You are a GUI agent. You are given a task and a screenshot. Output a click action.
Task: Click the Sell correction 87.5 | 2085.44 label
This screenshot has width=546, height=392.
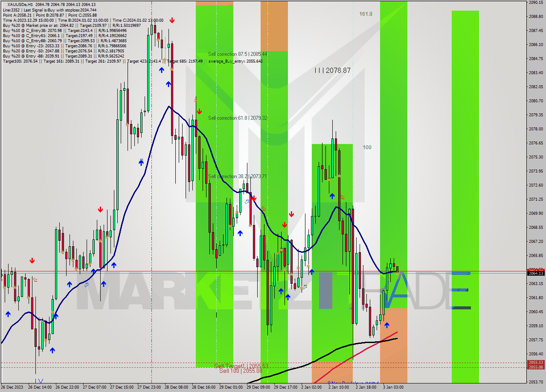pyautogui.click(x=238, y=54)
